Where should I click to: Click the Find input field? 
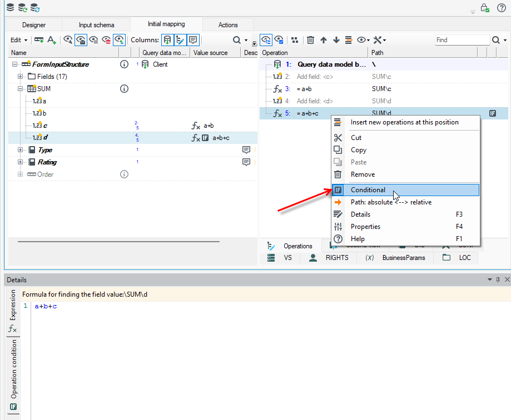[462, 40]
